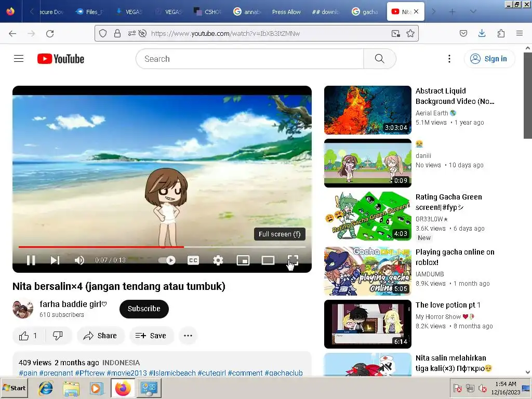Dislike the video
The width and height of the screenshot is (532, 399).
point(58,336)
